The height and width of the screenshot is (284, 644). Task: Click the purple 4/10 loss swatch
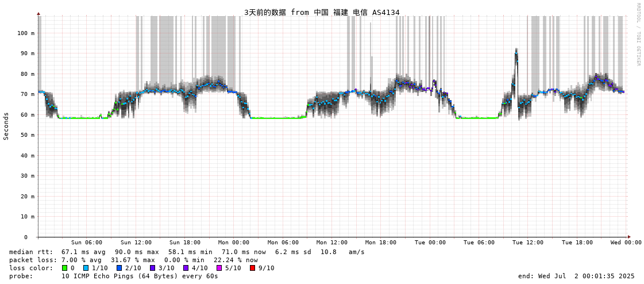[186, 268]
